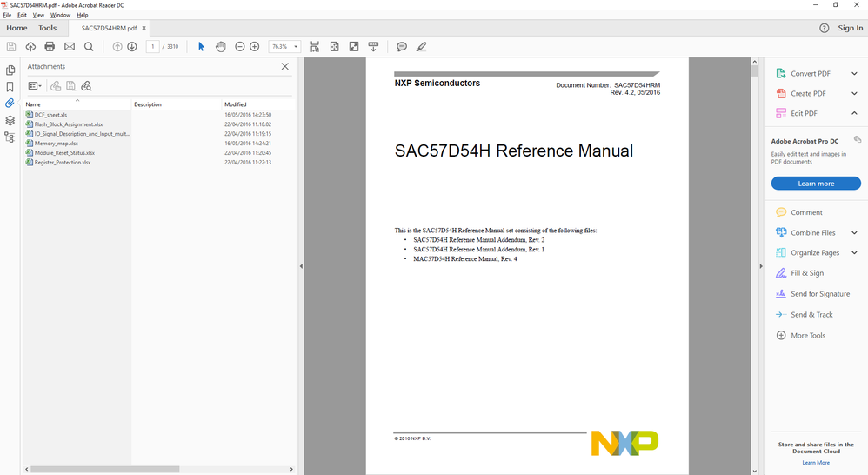Viewport: 868px width, 475px height.
Task: Select attachment Module_Reset_Status.xlsx
Action: pos(64,153)
